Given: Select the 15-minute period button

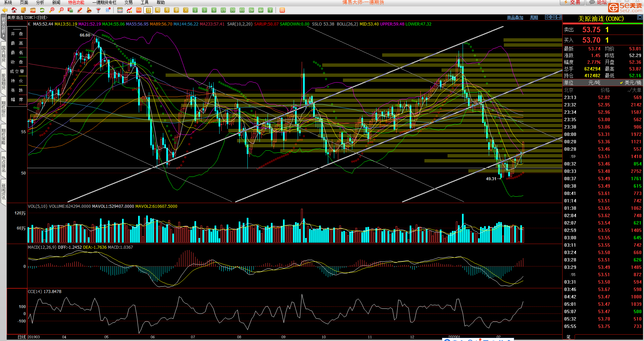Looking at the screenshot, I should [x=223, y=10].
